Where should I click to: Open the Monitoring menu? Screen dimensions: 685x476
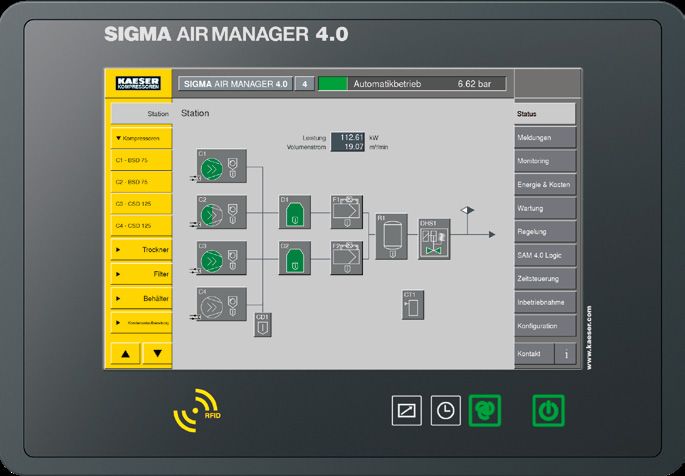click(x=545, y=161)
